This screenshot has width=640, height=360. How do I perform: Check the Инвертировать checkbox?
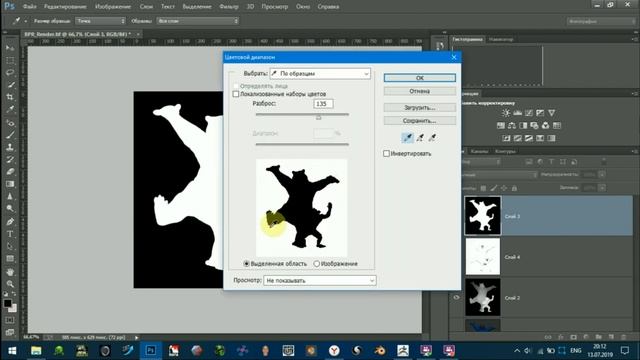click(386, 153)
